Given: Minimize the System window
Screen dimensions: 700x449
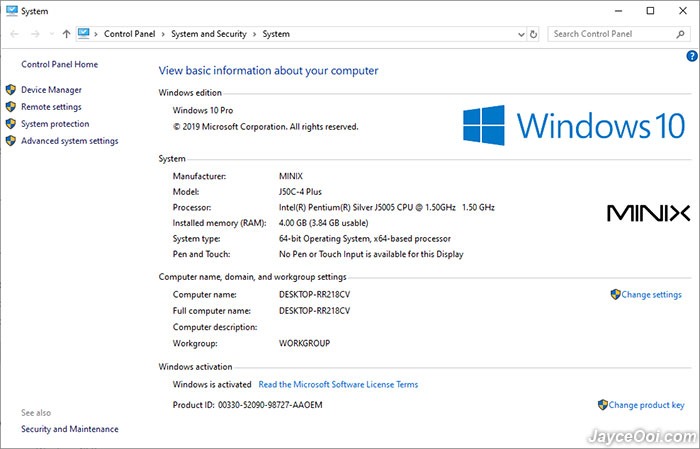Looking at the screenshot, I should 618,11.
